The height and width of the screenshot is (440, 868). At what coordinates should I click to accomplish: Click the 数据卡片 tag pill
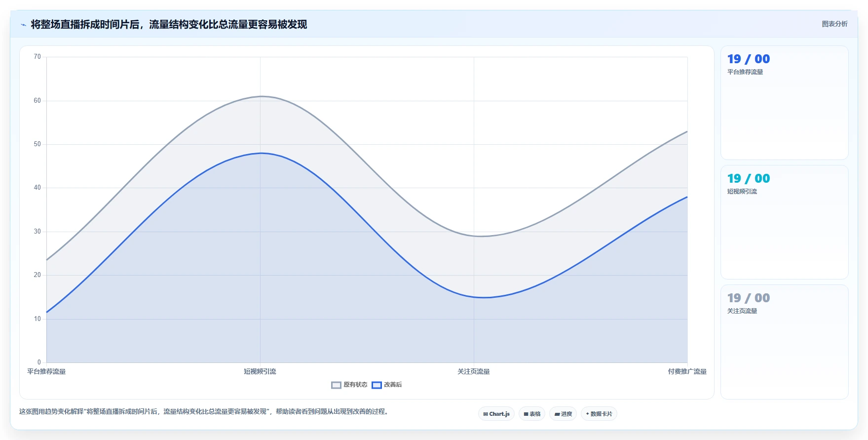tap(599, 414)
